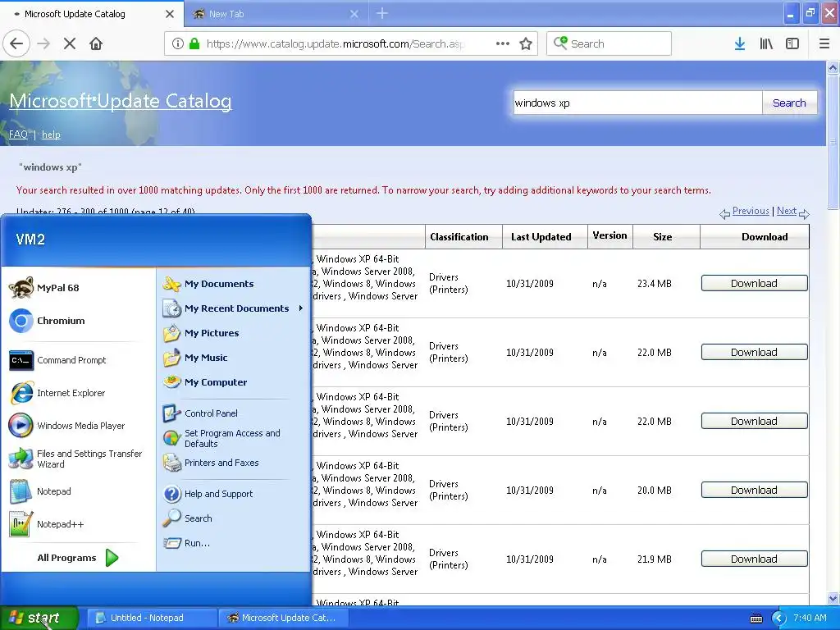Open Command Prompt from Start menu
840x630 pixels.
78,360
